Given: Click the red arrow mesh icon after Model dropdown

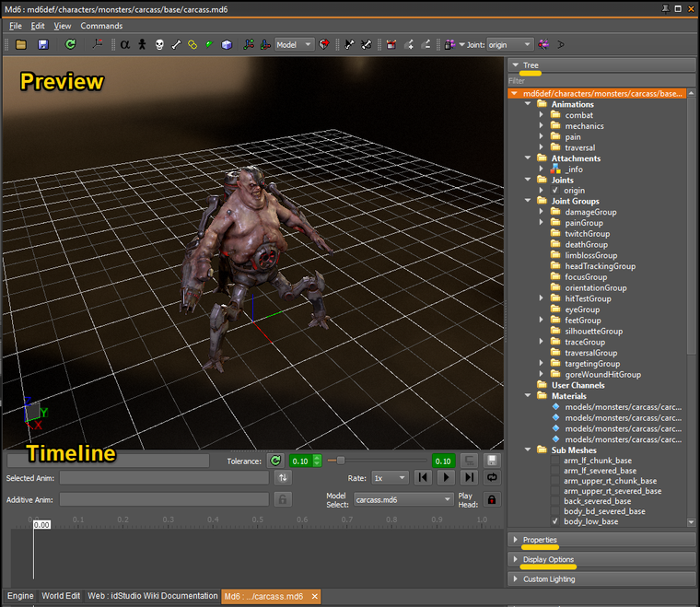Looking at the screenshot, I should pos(324,44).
